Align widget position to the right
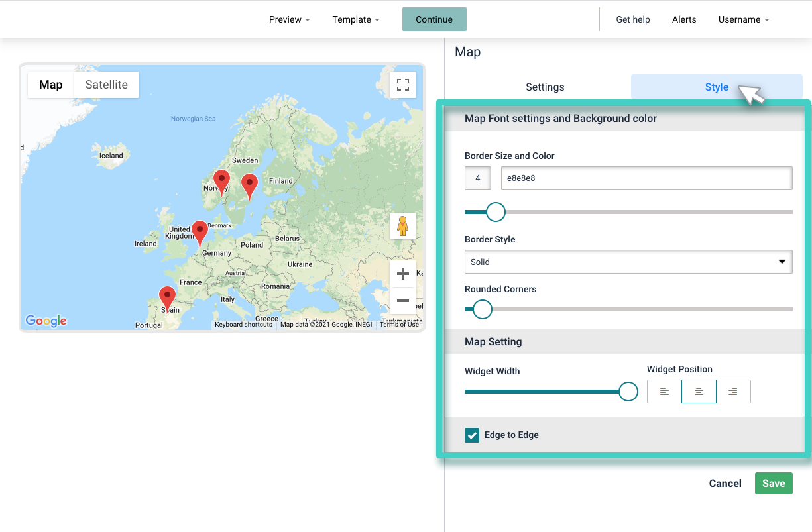812x532 pixels. [x=733, y=392]
